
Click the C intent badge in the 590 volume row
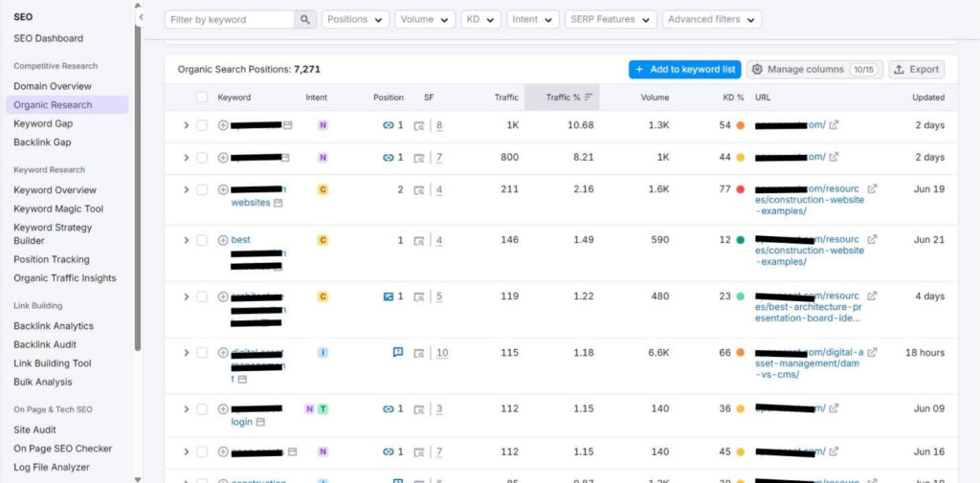[x=323, y=240]
